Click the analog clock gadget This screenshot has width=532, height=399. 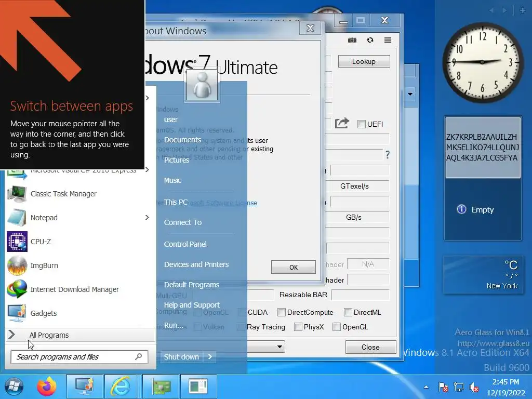tap(482, 62)
